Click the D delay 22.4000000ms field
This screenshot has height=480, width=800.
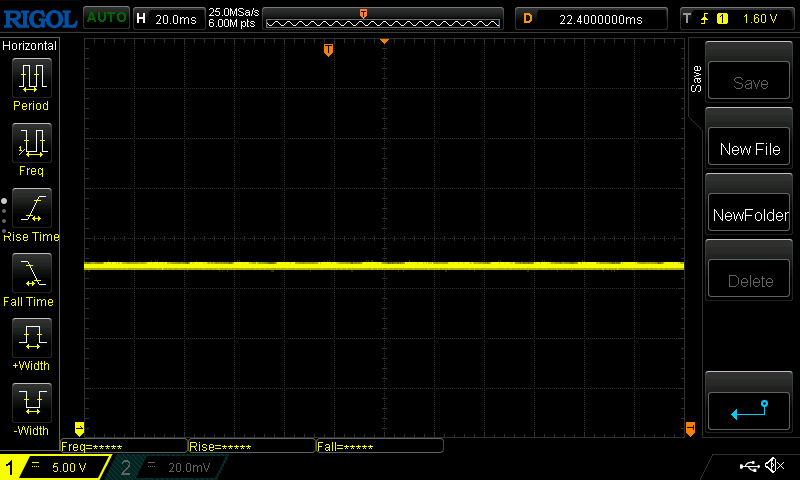pyautogui.click(x=591, y=19)
